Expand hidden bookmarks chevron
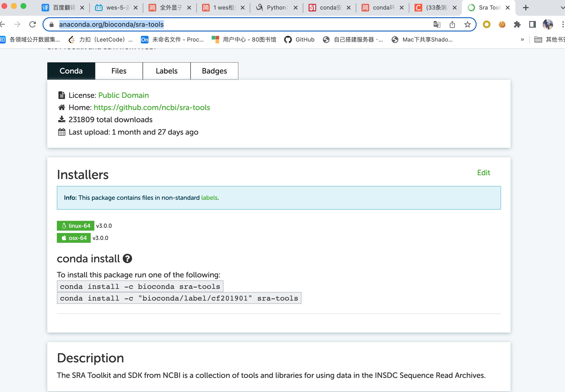 pos(522,40)
